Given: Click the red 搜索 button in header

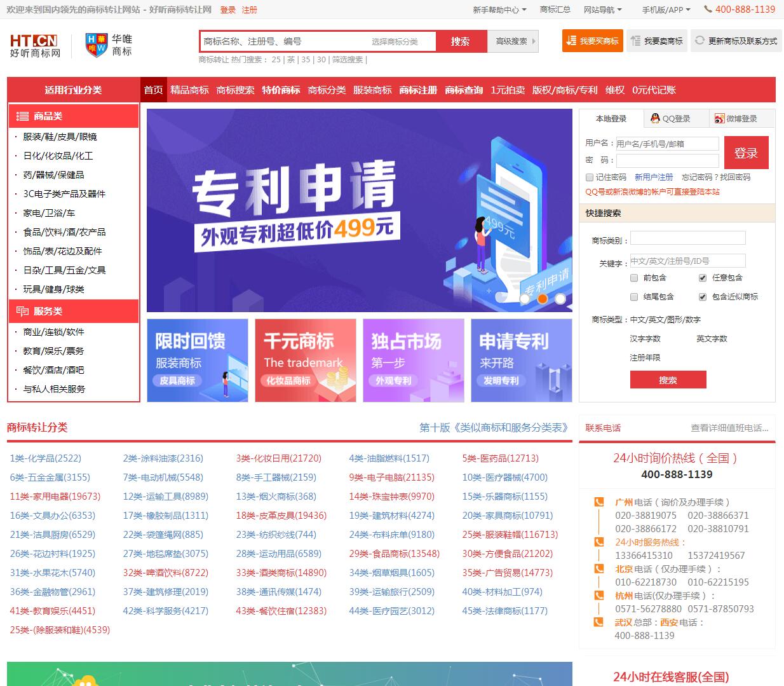Looking at the screenshot, I should pyautogui.click(x=460, y=41).
